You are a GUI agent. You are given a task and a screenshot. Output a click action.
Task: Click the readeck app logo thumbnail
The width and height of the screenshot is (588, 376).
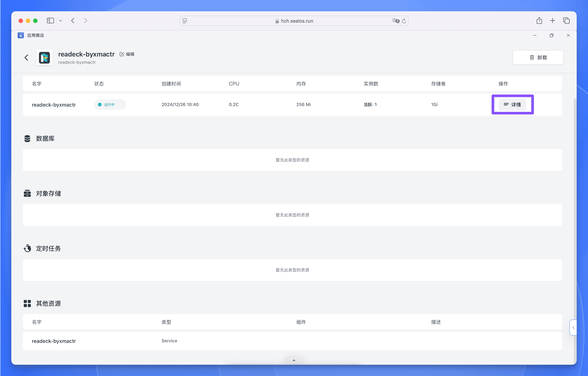[x=44, y=58]
